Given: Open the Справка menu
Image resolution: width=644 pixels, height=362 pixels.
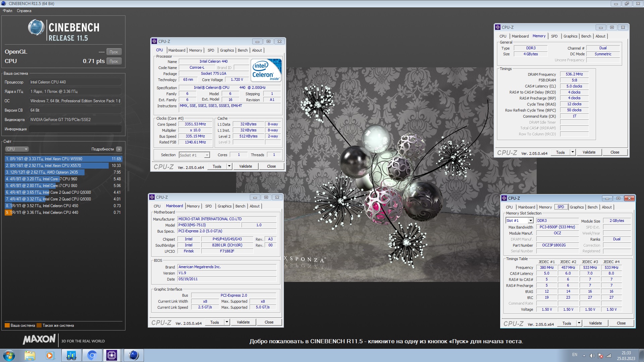Looking at the screenshot, I should click(x=24, y=11).
